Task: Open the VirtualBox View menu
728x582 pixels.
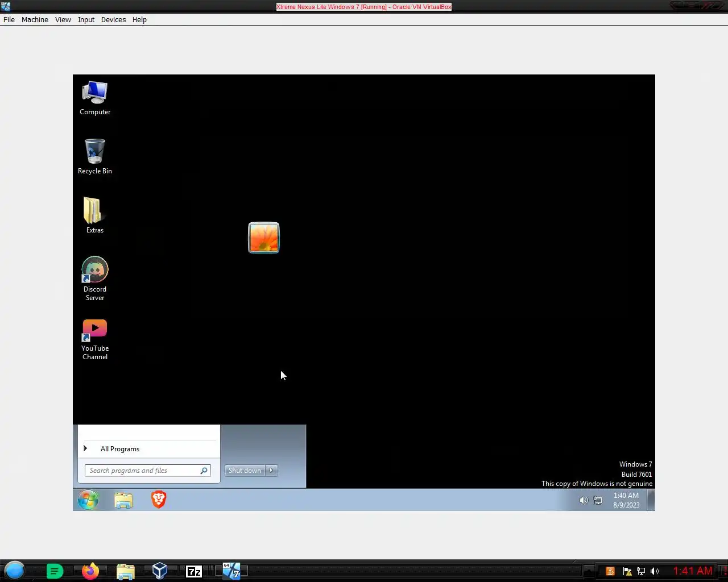Action: (63, 19)
